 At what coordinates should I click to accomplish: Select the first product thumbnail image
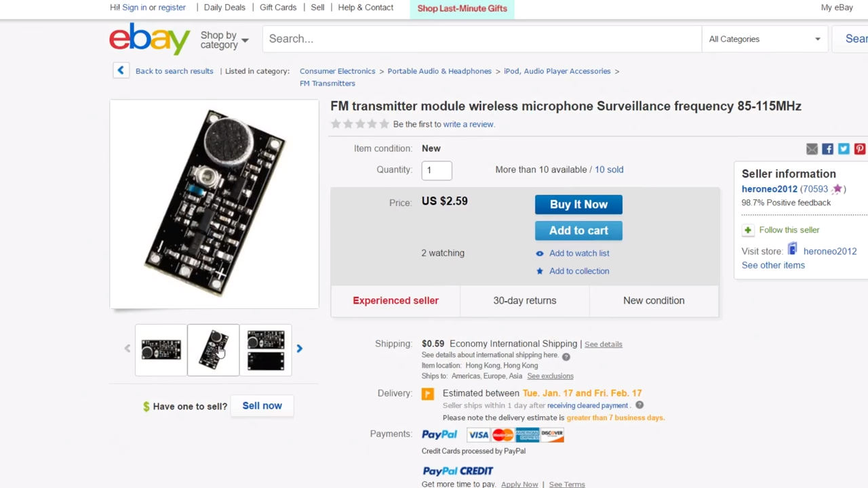[161, 350]
